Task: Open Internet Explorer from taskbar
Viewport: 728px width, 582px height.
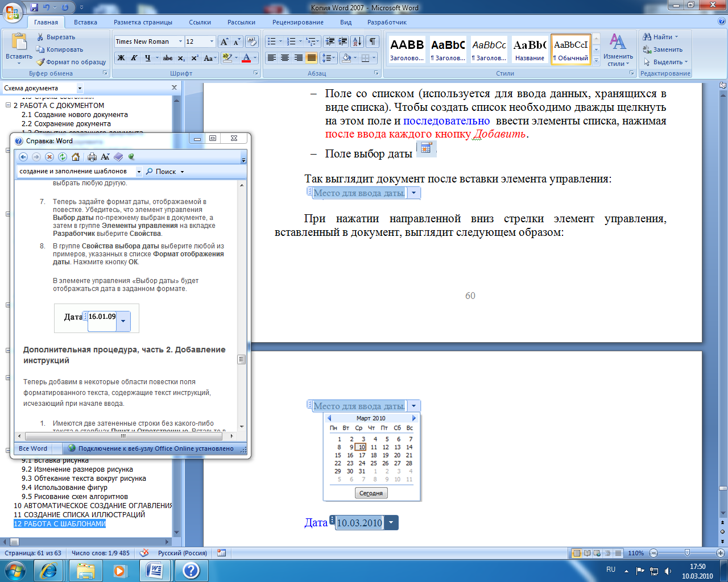Action: (x=48, y=570)
